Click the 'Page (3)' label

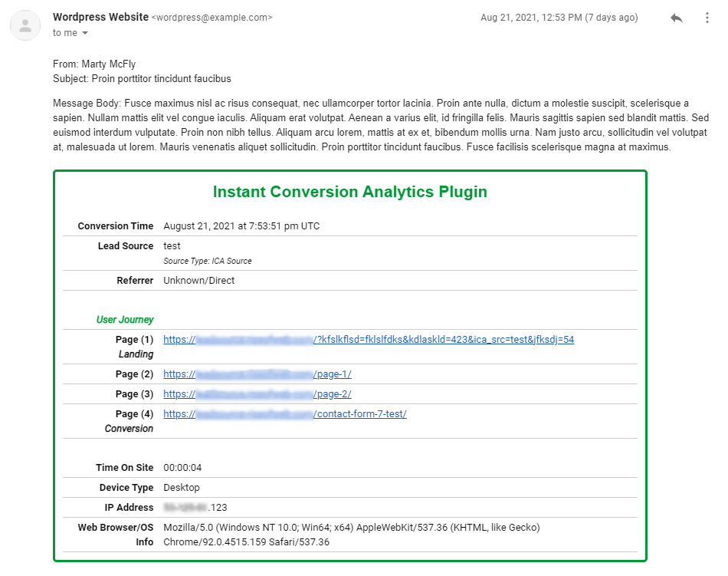[134, 394]
